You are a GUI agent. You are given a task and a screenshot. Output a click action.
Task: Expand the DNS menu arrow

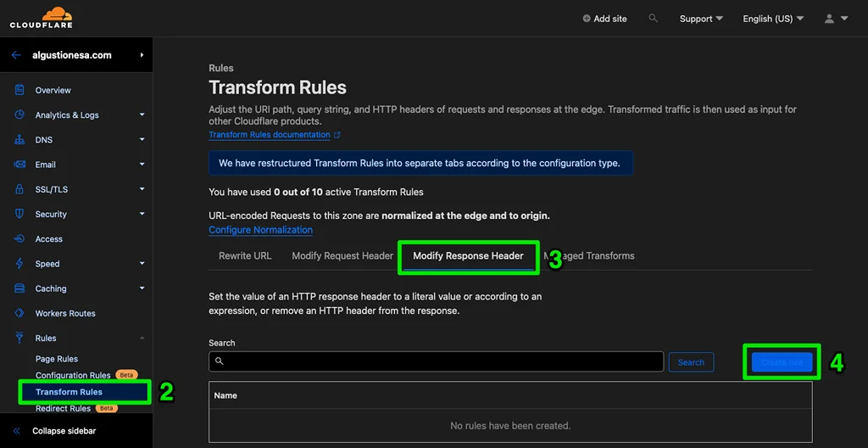(142, 140)
